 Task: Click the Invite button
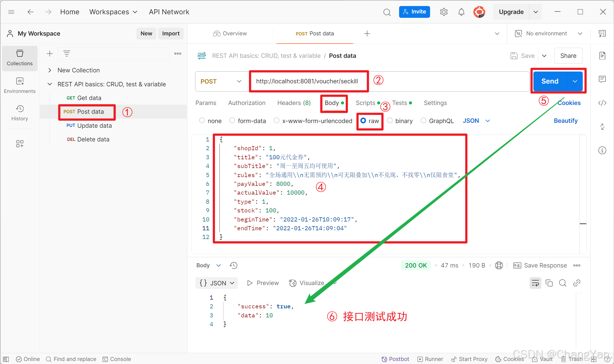pos(414,12)
